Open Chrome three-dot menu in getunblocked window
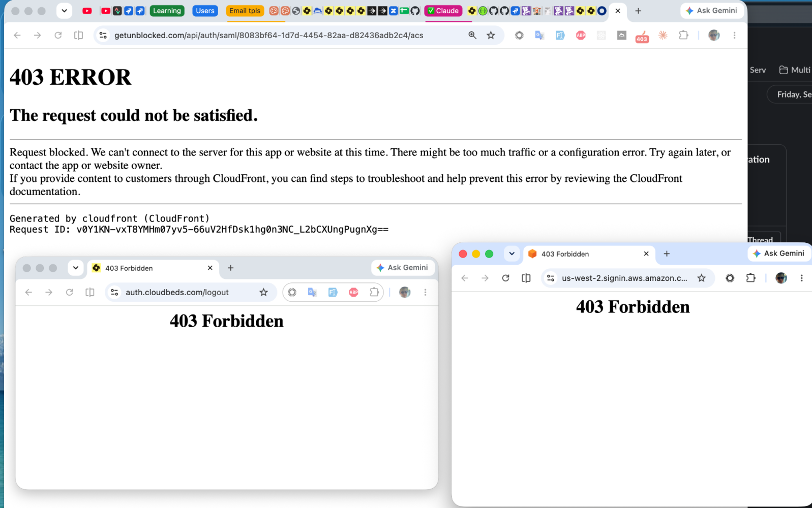 coord(734,35)
